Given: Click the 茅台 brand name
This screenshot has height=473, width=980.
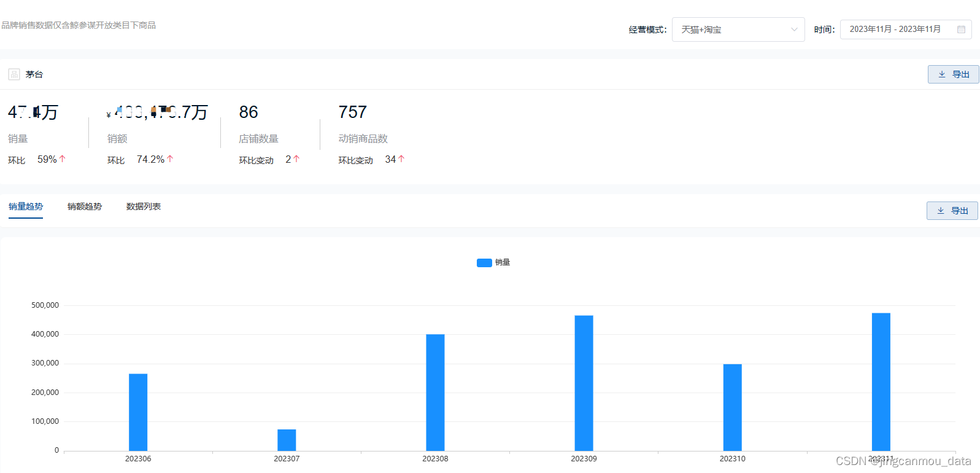Looking at the screenshot, I should (34, 74).
